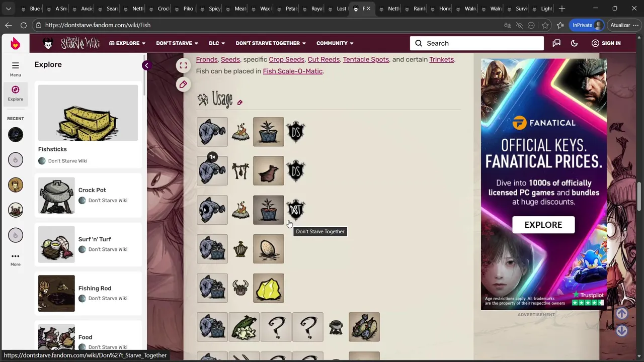Open the Fishsticks thumbnail card

tap(88, 125)
